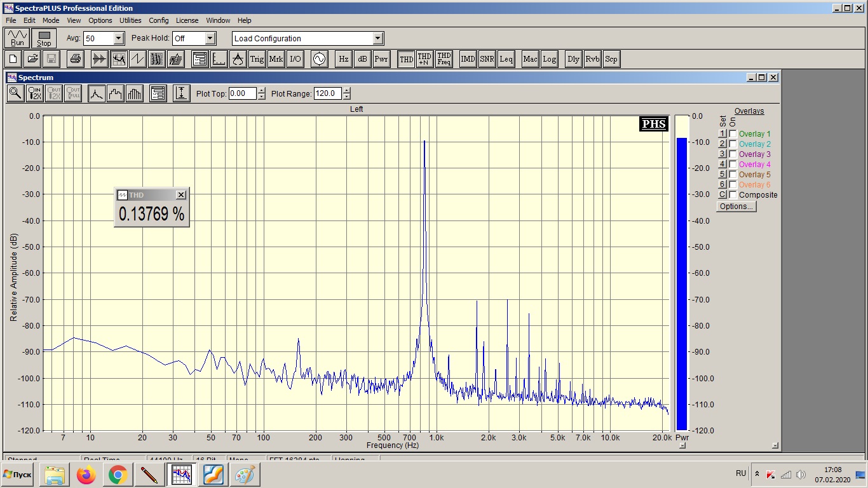868x488 pixels.
Task: Print the current plot
Action: point(76,59)
